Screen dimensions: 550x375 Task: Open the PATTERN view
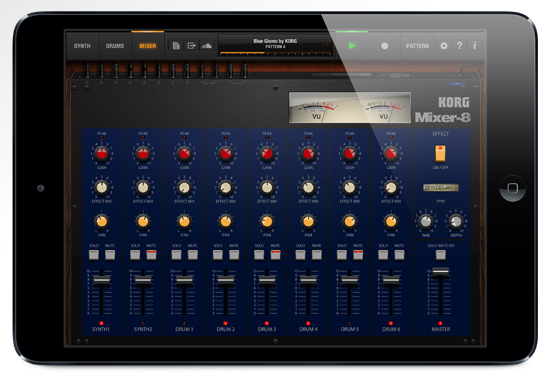417,46
